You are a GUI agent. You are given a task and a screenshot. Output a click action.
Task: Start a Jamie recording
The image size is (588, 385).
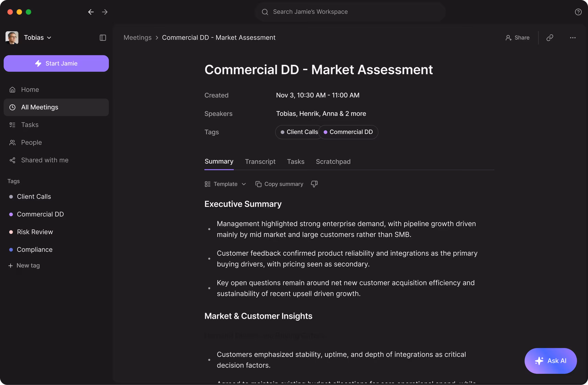point(56,64)
